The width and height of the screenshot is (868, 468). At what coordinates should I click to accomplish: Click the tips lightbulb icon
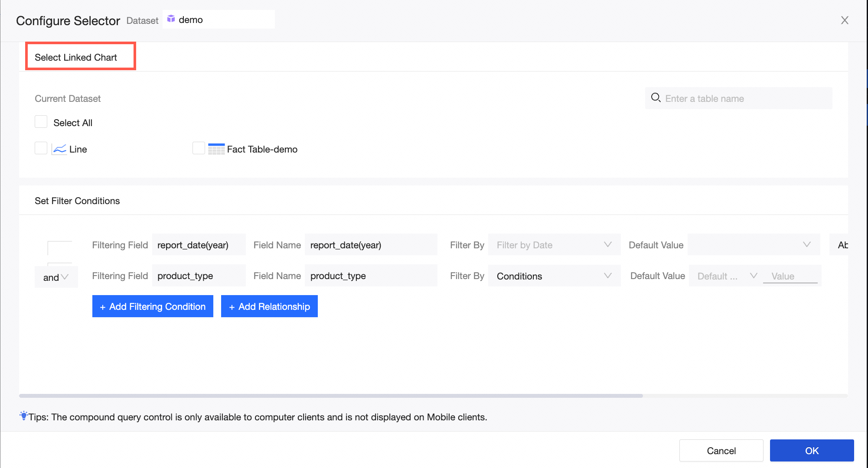(23, 416)
